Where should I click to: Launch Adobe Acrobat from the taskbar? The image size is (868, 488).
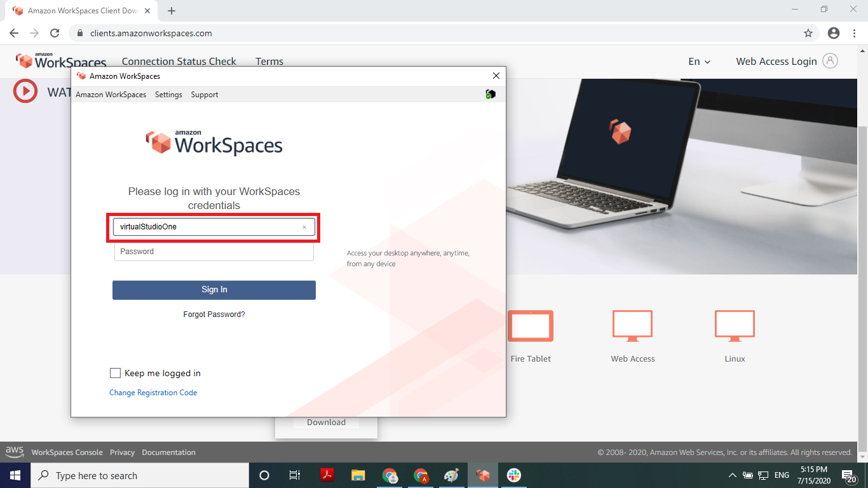pyautogui.click(x=327, y=475)
